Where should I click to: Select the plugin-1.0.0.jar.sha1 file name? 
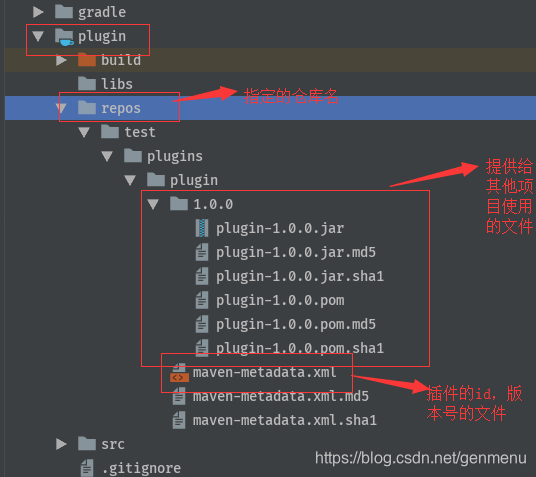(x=300, y=276)
